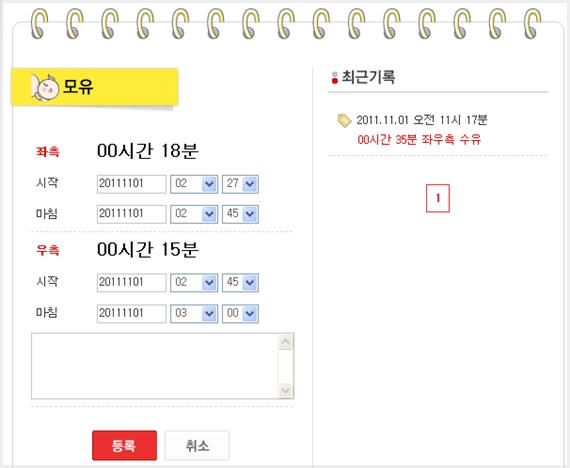Screen dimensions: 570x468
Task: Click the baby face icon beside 모유
Action: pyautogui.click(x=45, y=88)
